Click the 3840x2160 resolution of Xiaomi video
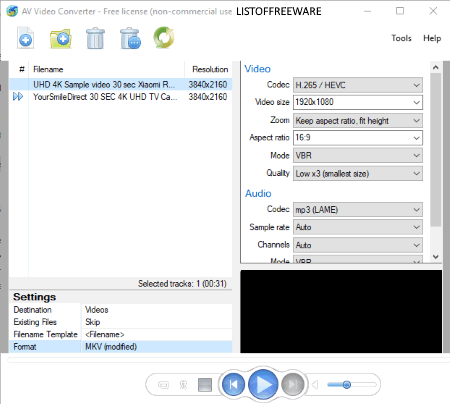The height and width of the screenshot is (404, 450). click(208, 84)
